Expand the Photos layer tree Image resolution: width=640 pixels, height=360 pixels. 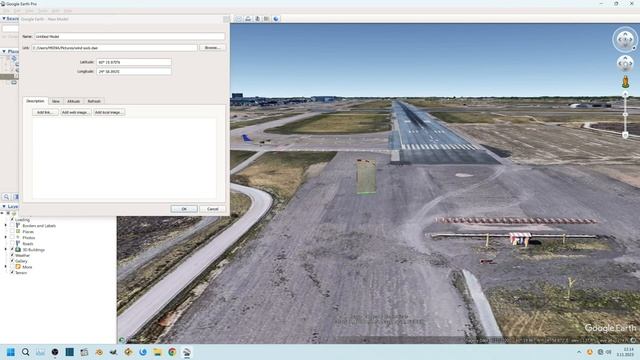[x=6, y=238]
